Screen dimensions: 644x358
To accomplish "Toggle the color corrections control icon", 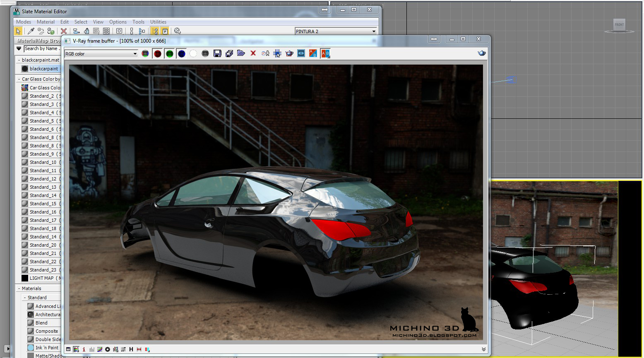I will pyautogui.click(x=76, y=349).
